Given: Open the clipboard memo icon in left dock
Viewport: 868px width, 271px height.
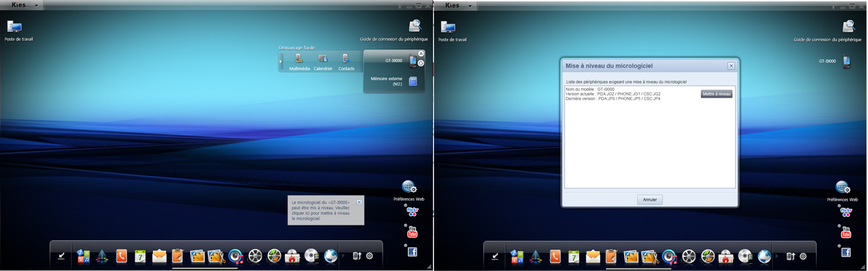Looking at the screenshot, I should (x=178, y=256).
